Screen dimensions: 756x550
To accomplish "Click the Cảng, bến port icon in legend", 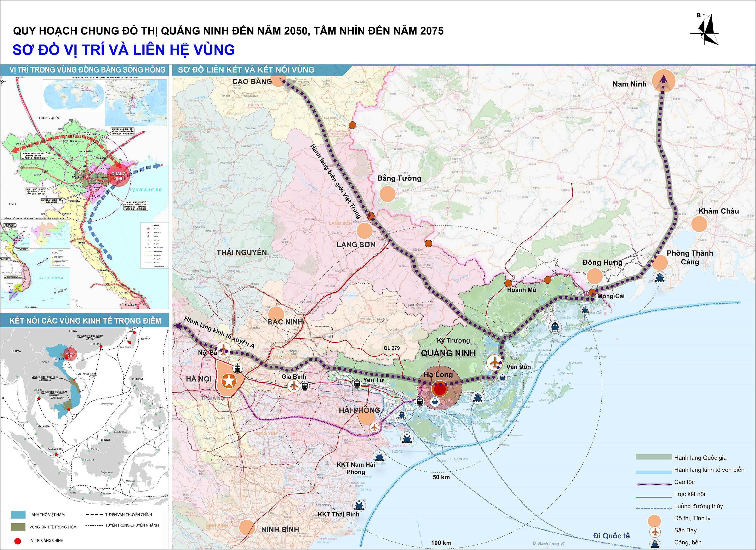I will 655,544.
